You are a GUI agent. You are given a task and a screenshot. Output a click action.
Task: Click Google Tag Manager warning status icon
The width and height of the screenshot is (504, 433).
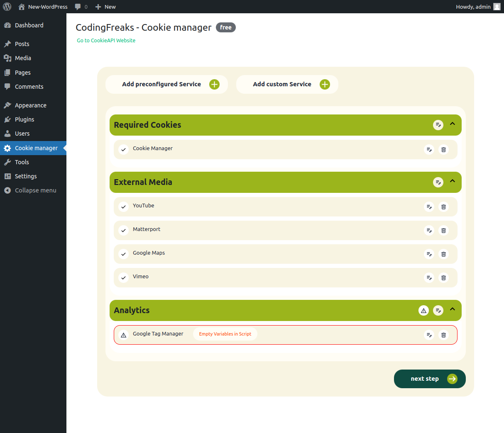[123, 335]
